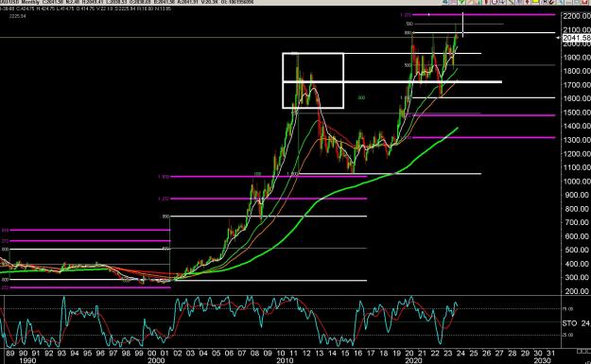Click the 700.00 price axis label
Screen dimensions: 591x364
(x=576, y=222)
